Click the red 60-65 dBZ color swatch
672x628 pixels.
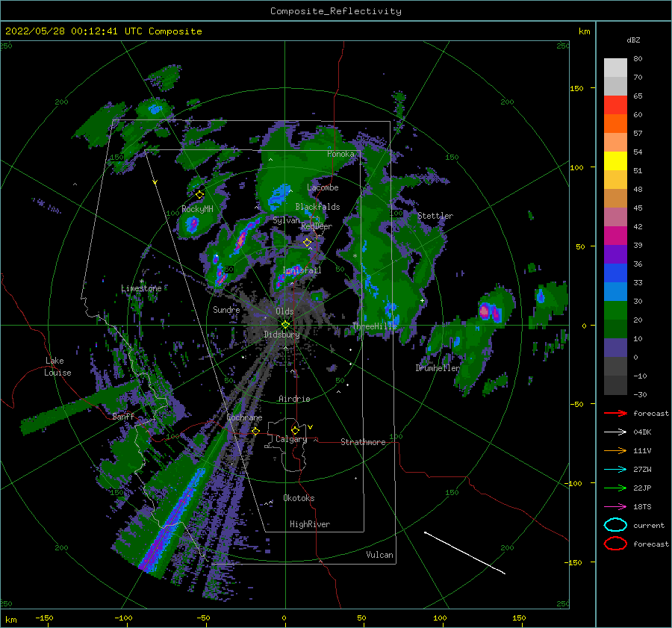click(615, 105)
